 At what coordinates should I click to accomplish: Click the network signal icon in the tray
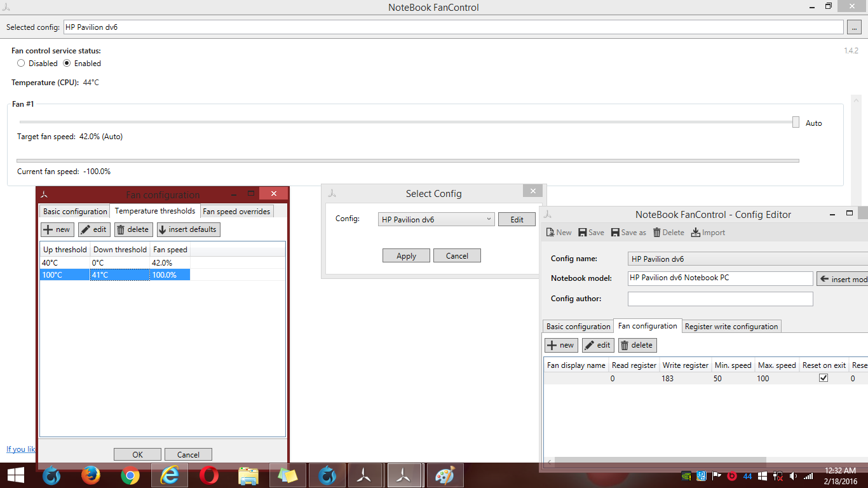[808, 476]
